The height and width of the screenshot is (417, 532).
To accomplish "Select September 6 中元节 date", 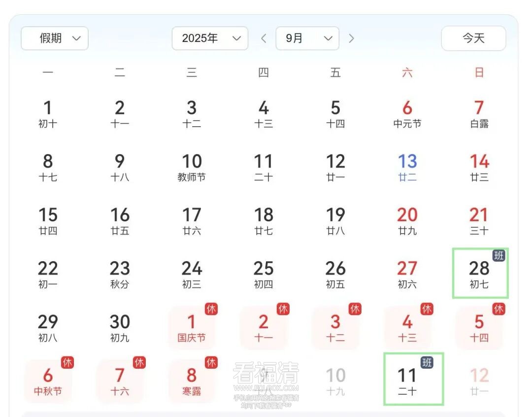I will click(x=407, y=113).
